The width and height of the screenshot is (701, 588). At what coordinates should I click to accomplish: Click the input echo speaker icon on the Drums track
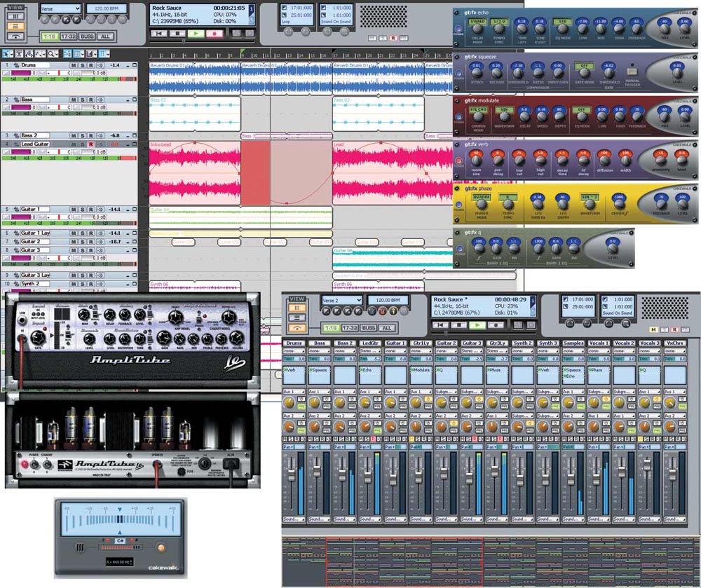tap(100, 65)
